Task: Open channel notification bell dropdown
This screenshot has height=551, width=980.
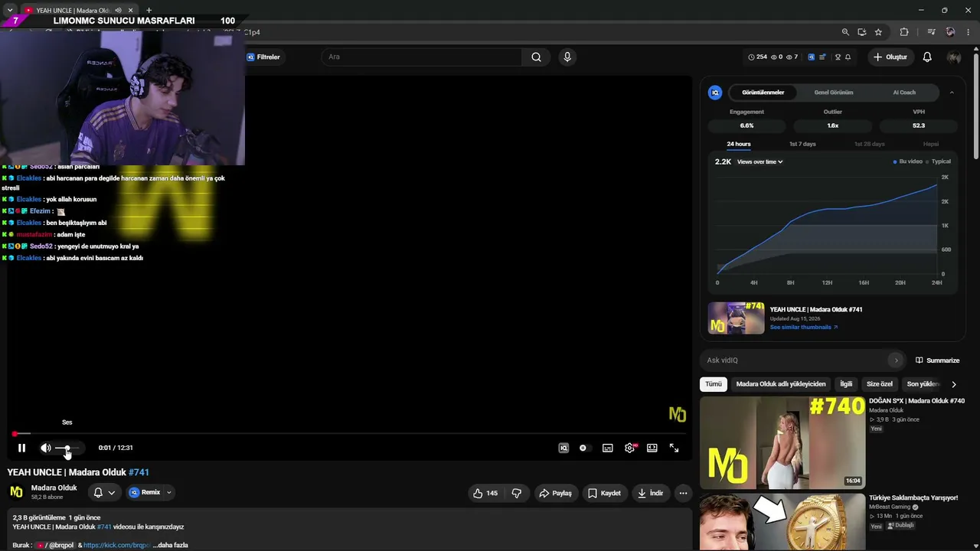Action: point(104,493)
